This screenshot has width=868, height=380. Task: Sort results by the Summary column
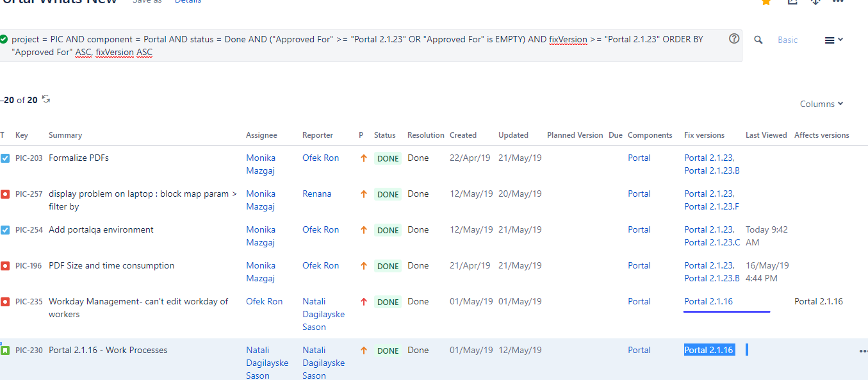tap(65, 135)
